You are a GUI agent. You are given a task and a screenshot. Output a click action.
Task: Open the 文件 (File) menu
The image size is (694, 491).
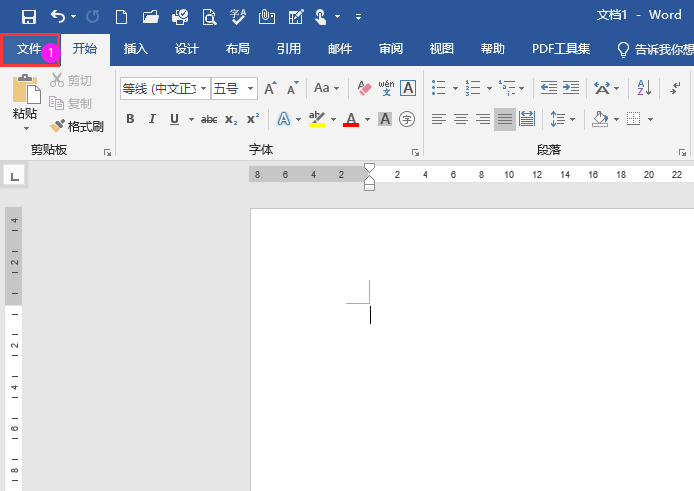click(x=29, y=49)
